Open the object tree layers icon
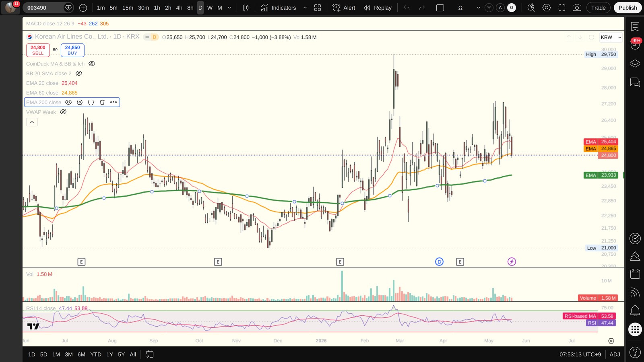 [635, 64]
